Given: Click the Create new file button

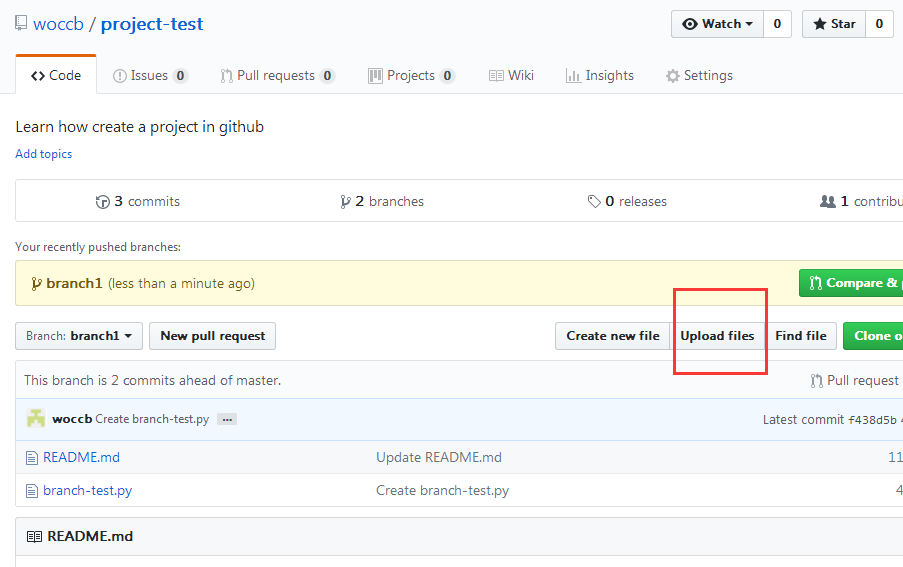Looking at the screenshot, I should (613, 336).
